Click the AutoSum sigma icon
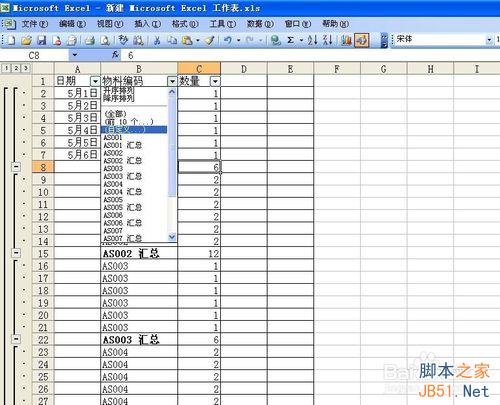 291,40
